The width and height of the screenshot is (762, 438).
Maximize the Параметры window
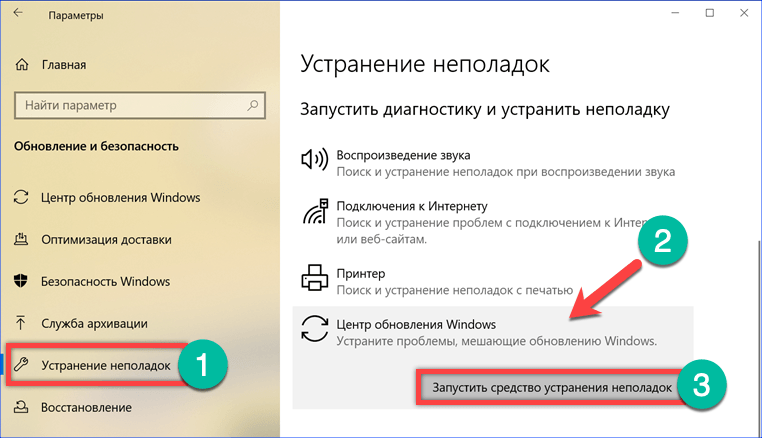point(710,13)
